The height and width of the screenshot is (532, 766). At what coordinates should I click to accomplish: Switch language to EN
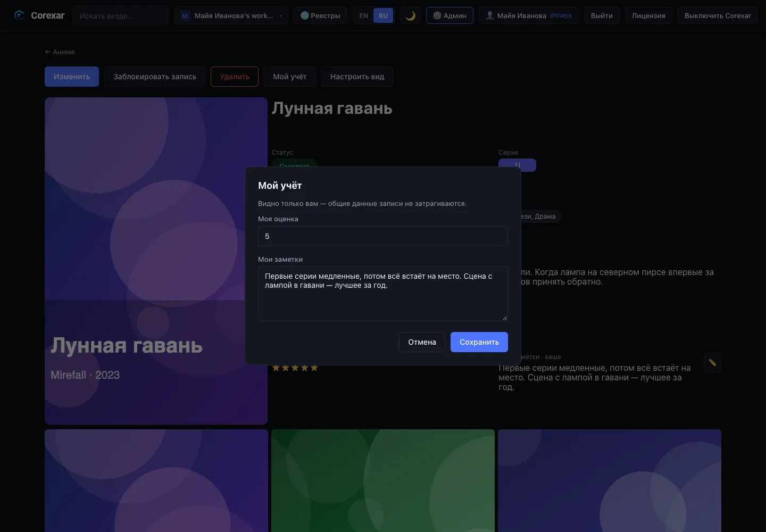point(364,16)
